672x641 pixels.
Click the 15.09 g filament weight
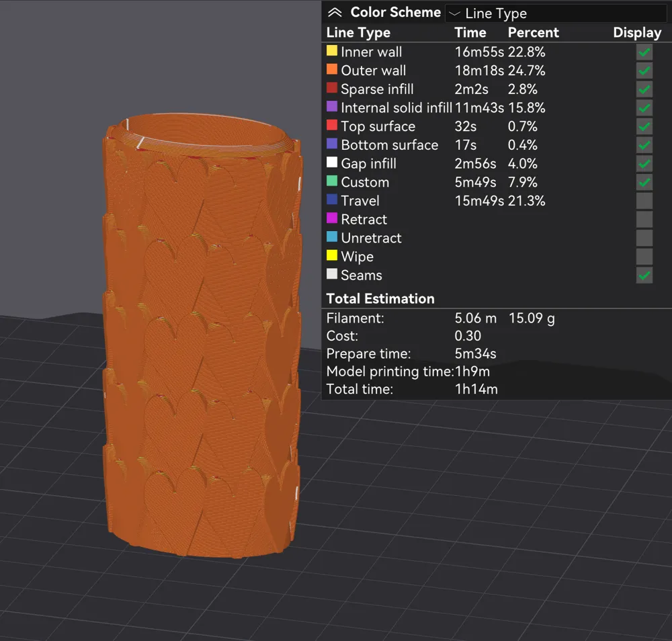[532, 318]
